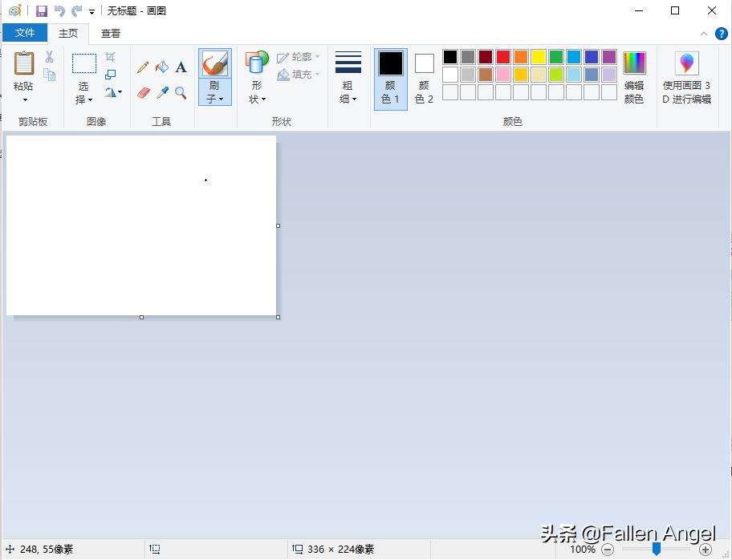Pick the red color swatch from the palette
Screen dimensions: 732x560
(502, 57)
